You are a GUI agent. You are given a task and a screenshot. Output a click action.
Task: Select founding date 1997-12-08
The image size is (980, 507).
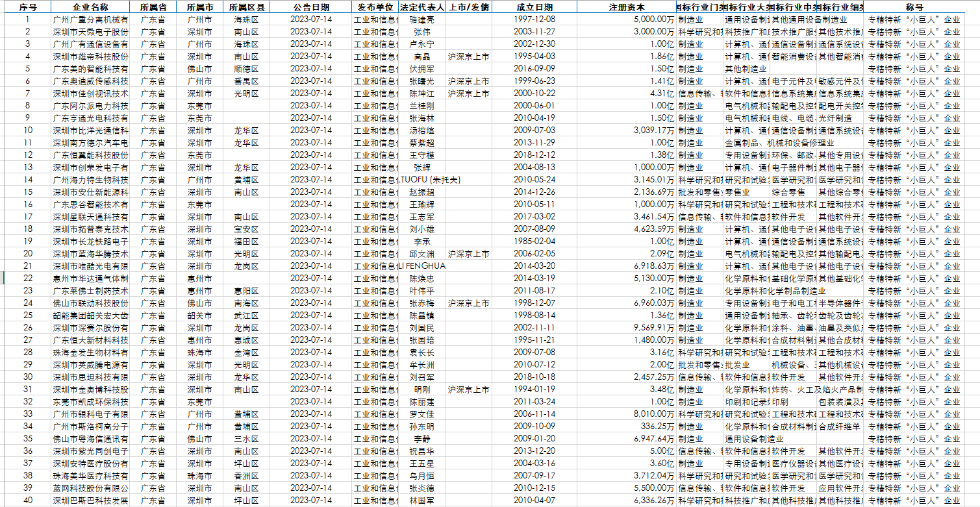coord(535,19)
